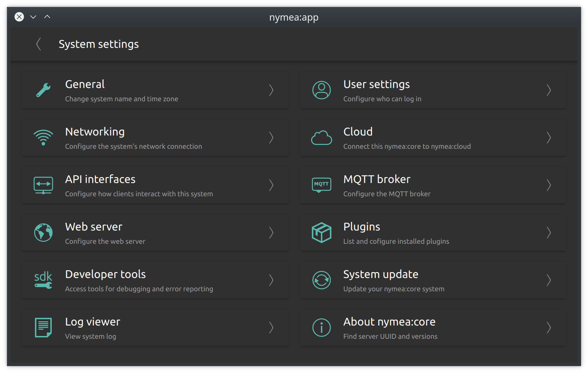Open MQTT broker via its right chevron
The width and height of the screenshot is (588, 373).
[x=549, y=185]
